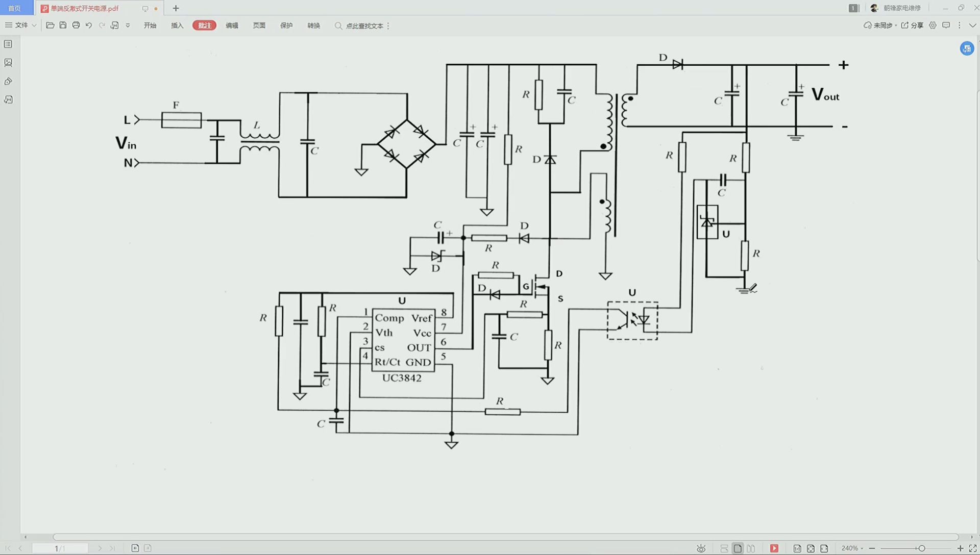Viewport: 980px width, 555px height.
Task: Click the 分享 share button
Action: pos(913,26)
